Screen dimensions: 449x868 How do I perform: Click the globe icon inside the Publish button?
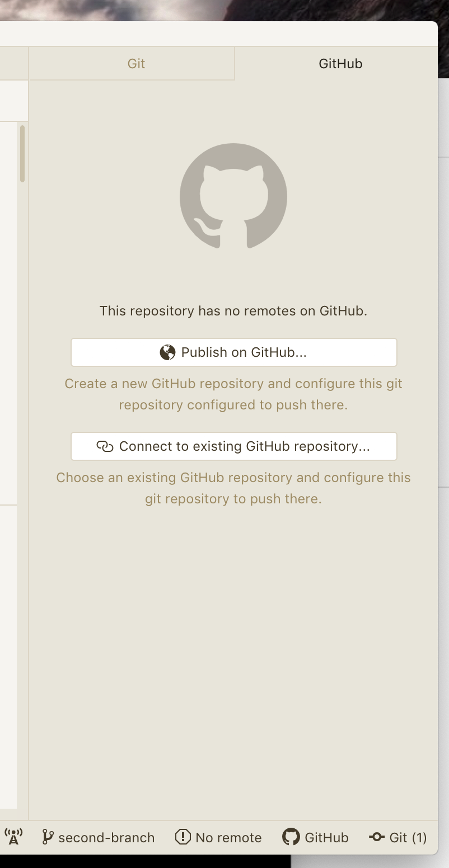pos(166,352)
